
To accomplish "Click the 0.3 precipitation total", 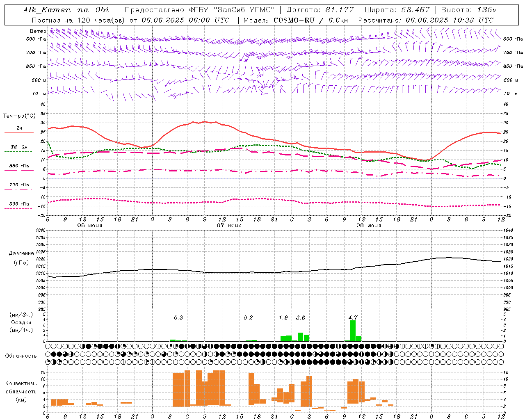I will coord(178,318).
